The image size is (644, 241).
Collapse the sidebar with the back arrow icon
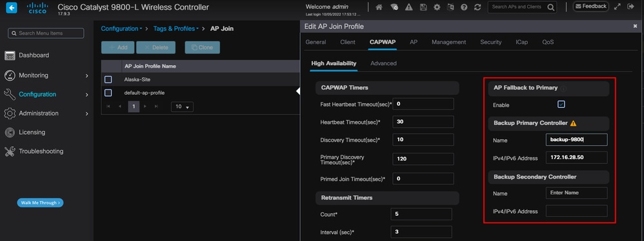point(12,7)
